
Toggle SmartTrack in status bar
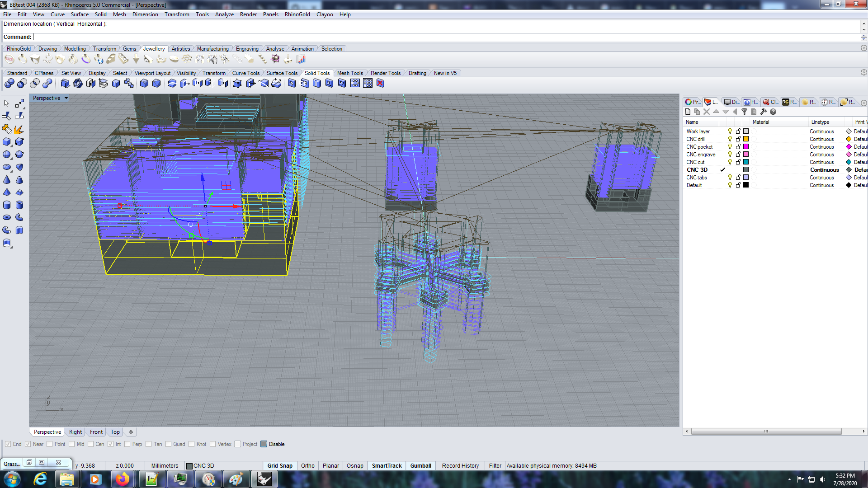click(387, 466)
